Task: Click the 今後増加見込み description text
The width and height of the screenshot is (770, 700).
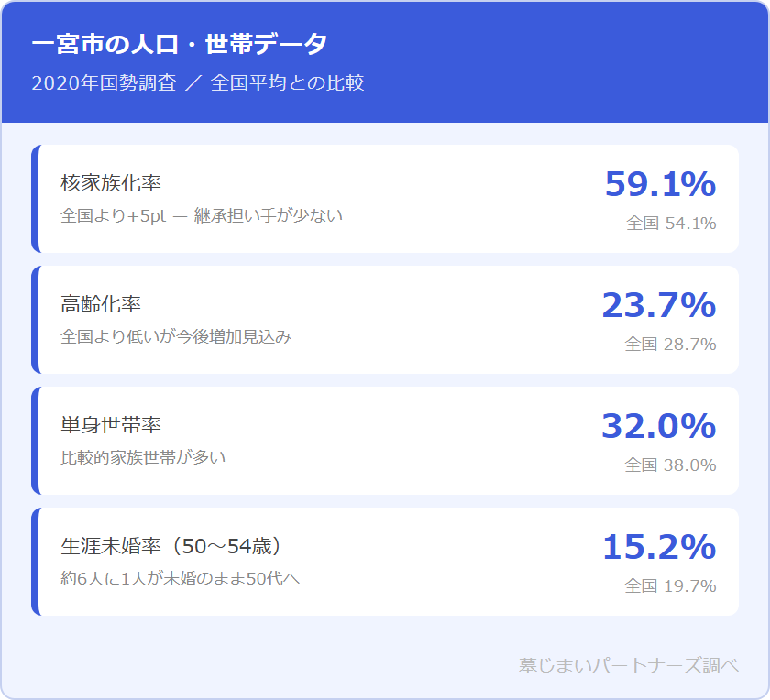Action: pos(176,337)
